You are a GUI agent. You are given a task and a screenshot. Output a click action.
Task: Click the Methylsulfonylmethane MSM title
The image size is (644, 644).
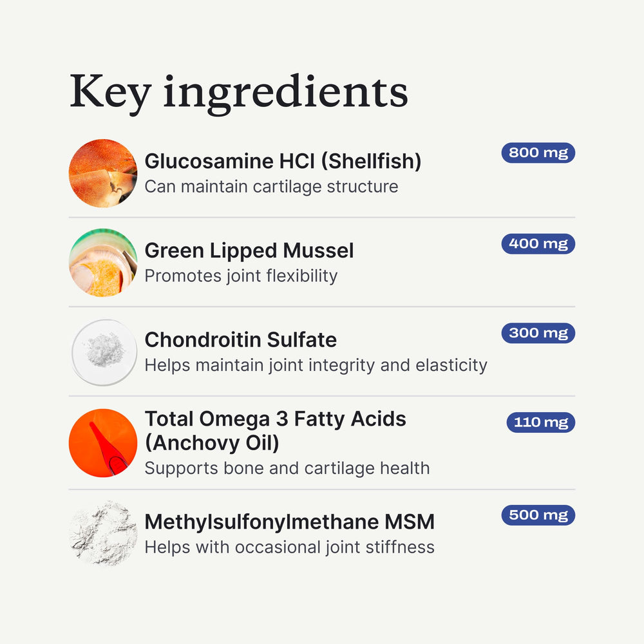[290, 522]
